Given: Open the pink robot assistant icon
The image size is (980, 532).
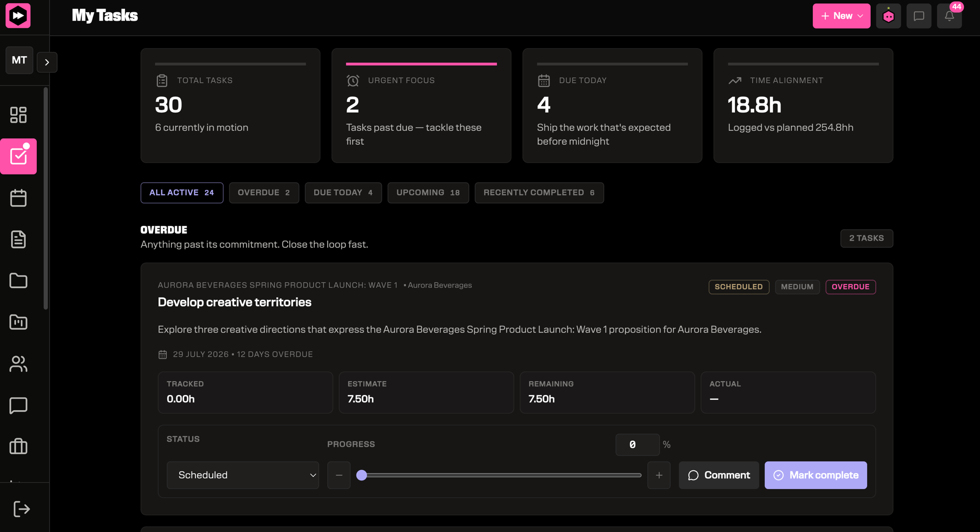Looking at the screenshot, I should (888, 16).
